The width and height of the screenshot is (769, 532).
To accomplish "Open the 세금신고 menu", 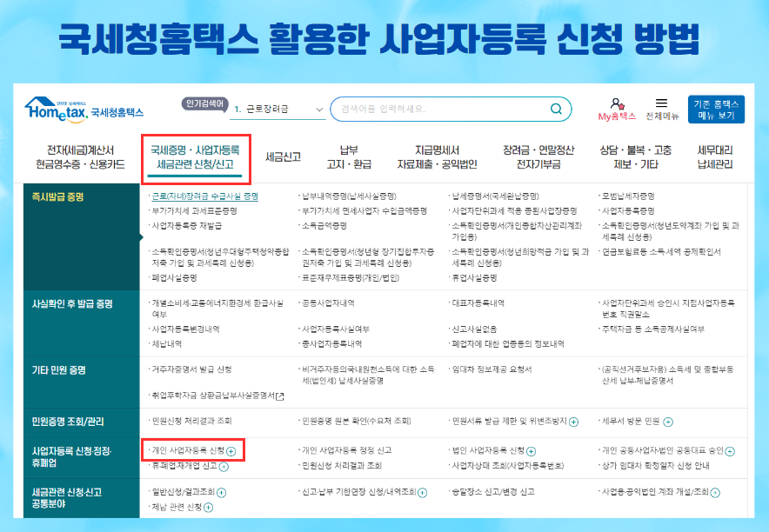I will [283, 156].
